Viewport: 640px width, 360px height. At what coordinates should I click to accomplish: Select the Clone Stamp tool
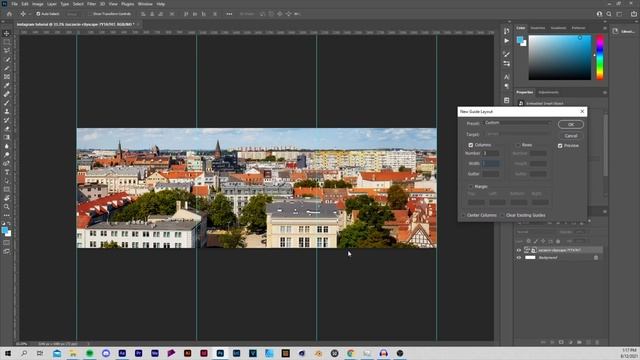click(7, 111)
